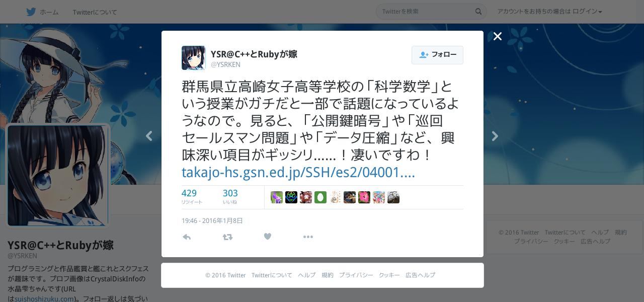
Task: Click the tweet author's avatar thumbnail
Action: 194,58
